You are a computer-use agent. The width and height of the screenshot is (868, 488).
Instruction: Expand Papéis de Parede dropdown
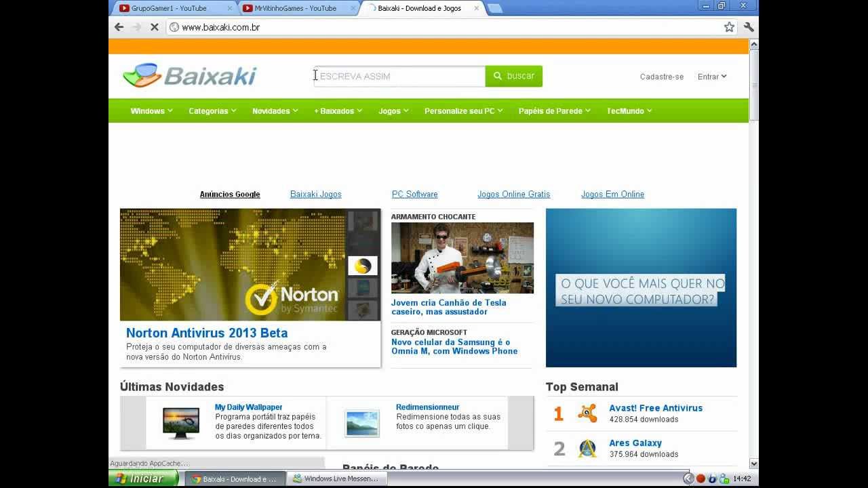554,110
